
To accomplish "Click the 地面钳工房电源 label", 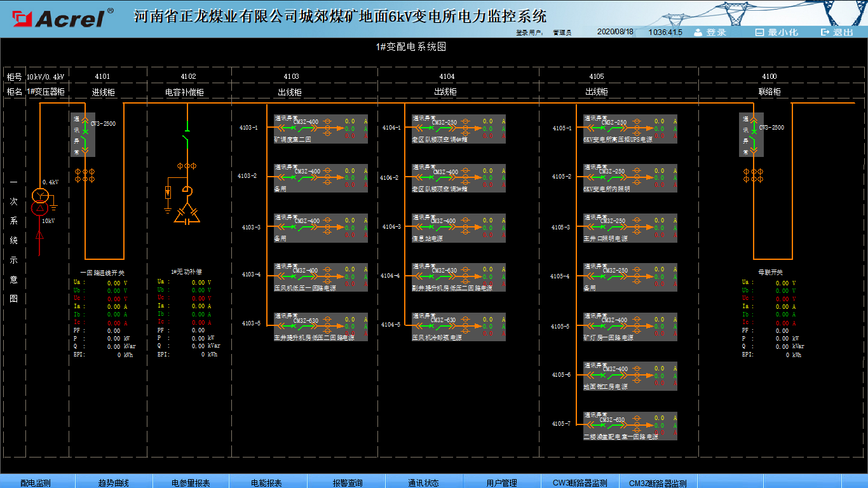I will tap(605, 387).
